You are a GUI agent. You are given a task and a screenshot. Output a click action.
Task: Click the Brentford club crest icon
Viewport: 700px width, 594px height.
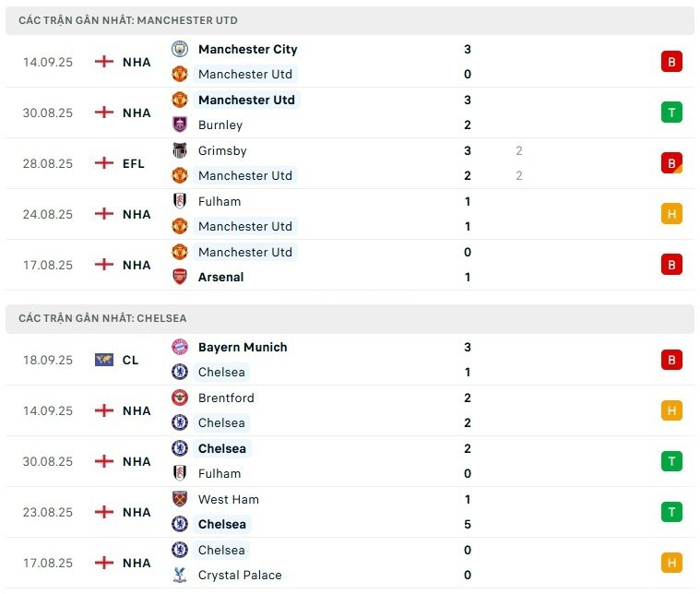pos(180,398)
